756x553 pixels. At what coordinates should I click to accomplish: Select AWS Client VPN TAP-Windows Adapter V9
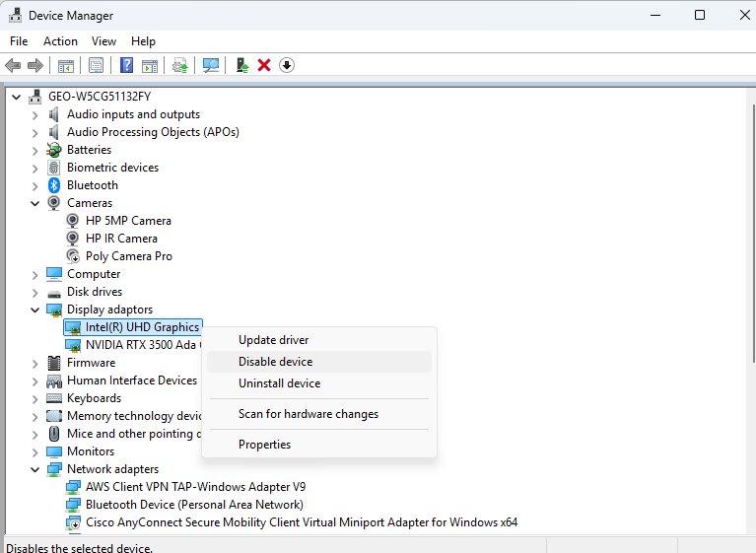click(x=195, y=487)
